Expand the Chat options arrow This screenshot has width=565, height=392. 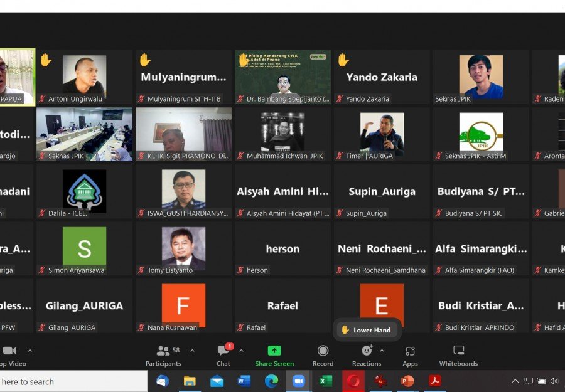click(242, 350)
